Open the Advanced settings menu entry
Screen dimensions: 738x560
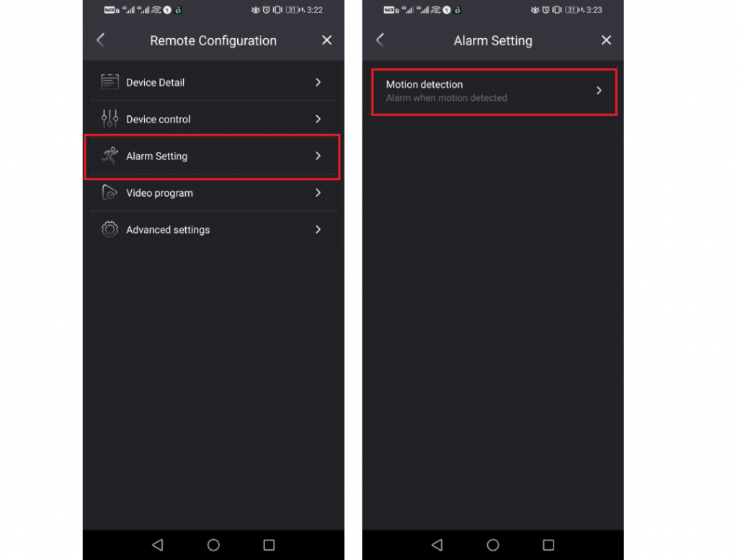[213, 230]
